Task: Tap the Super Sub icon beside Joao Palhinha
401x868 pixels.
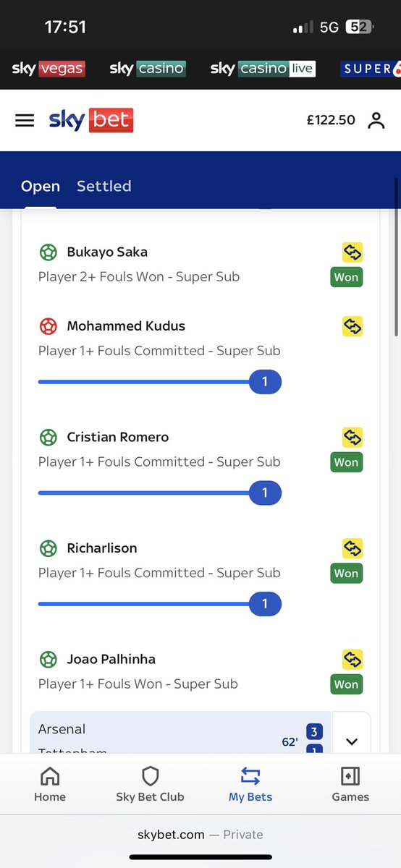Action: [353, 659]
